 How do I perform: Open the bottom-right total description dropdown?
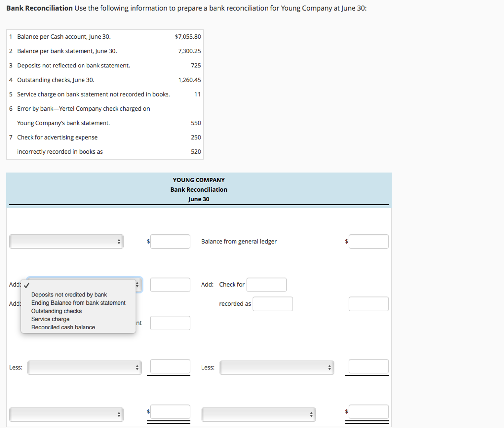(x=259, y=414)
